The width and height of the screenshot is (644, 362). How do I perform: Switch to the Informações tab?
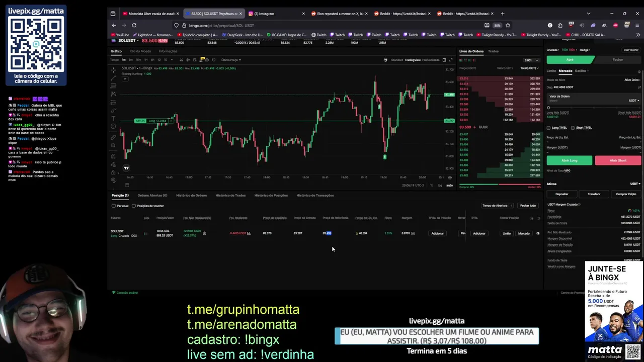(168, 51)
